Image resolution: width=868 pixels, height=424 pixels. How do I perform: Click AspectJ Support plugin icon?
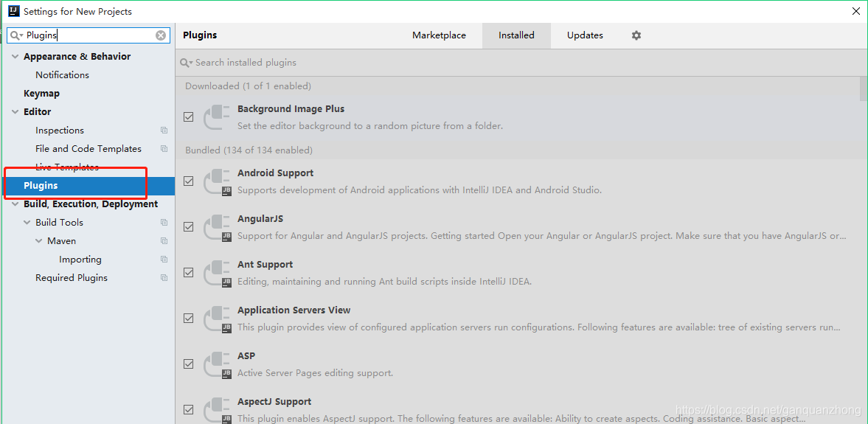tap(217, 410)
